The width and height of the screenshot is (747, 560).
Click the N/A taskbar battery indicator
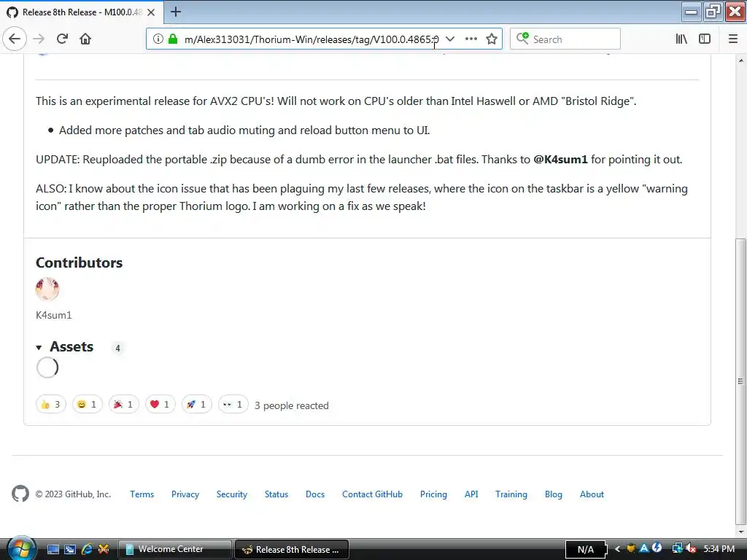coord(586,550)
